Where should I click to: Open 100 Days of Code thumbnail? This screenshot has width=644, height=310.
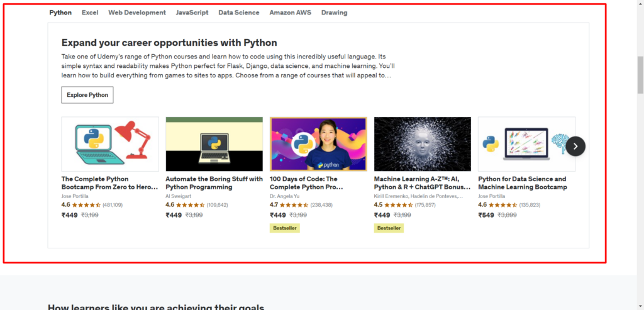coord(318,144)
